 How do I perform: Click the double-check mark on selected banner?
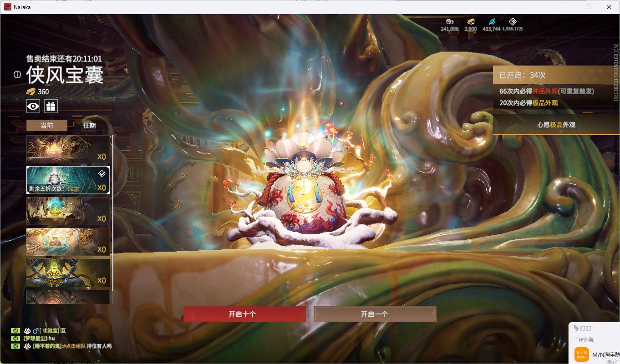click(x=102, y=173)
